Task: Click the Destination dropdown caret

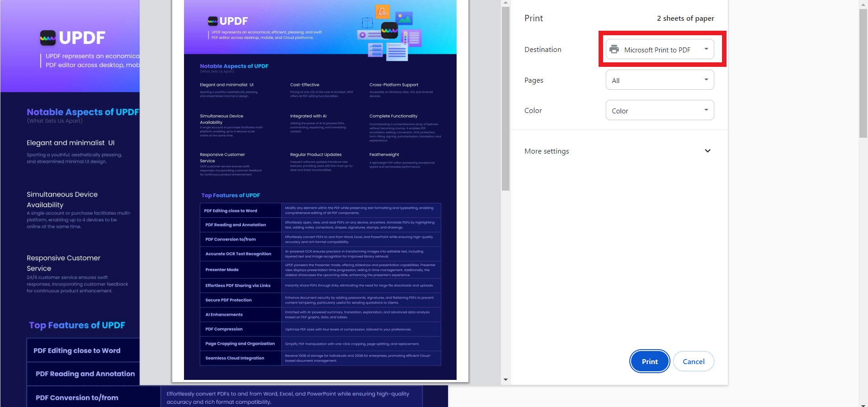Action: tap(706, 49)
